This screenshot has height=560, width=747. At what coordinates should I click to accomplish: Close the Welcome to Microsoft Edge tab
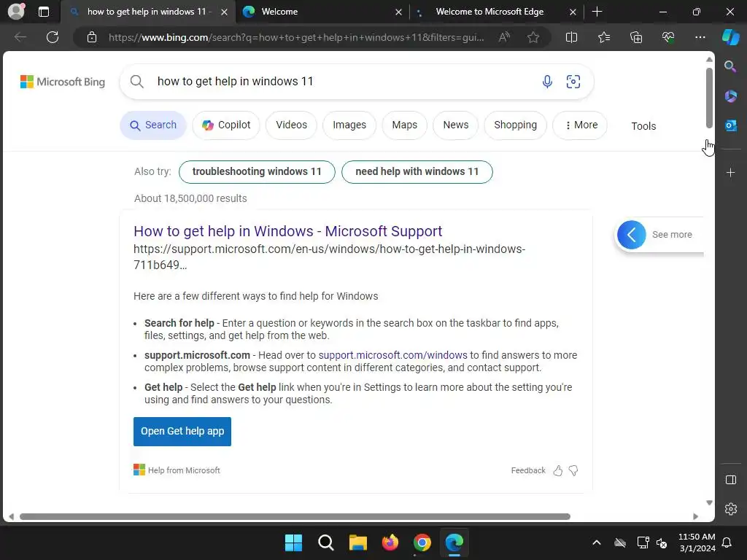click(x=573, y=12)
